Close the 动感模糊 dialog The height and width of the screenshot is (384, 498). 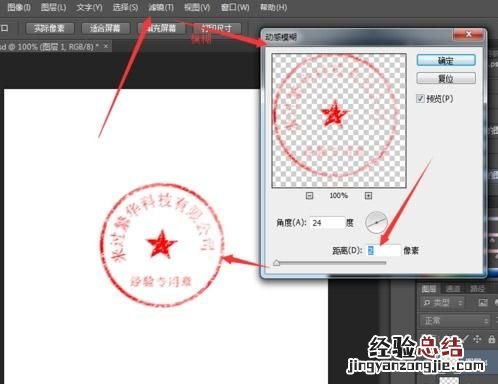(468, 34)
